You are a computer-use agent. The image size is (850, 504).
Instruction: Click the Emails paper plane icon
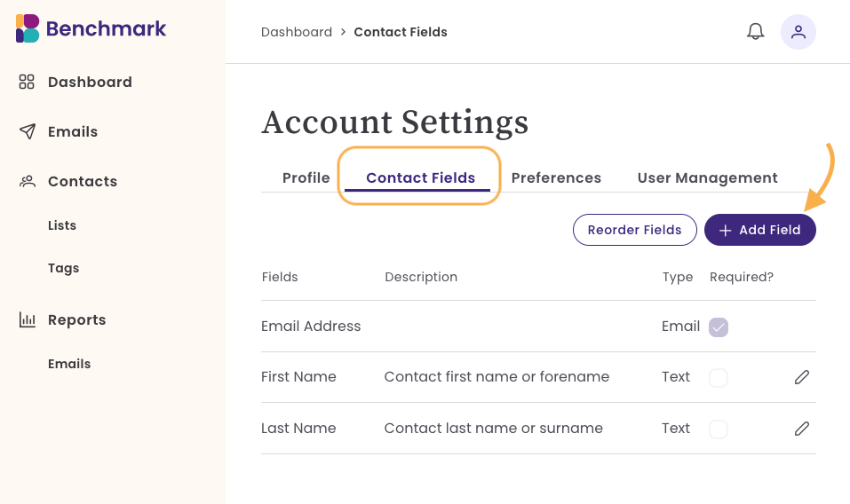(28, 131)
